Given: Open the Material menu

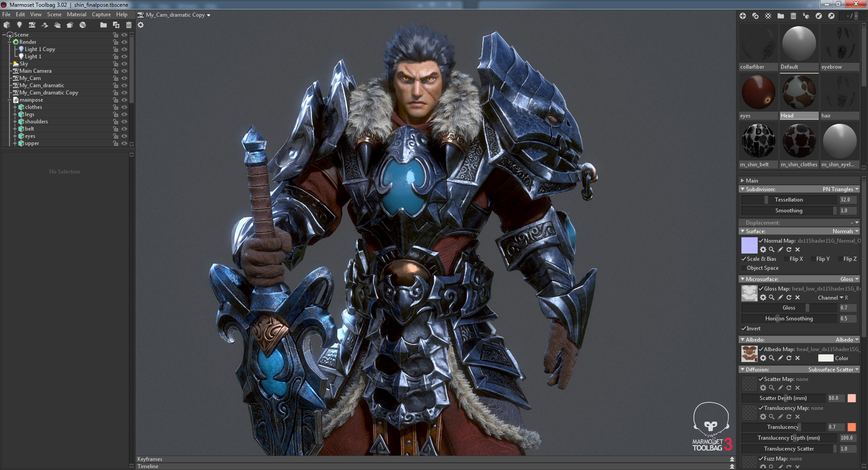Looking at the screenshot, I should [76, 14].
